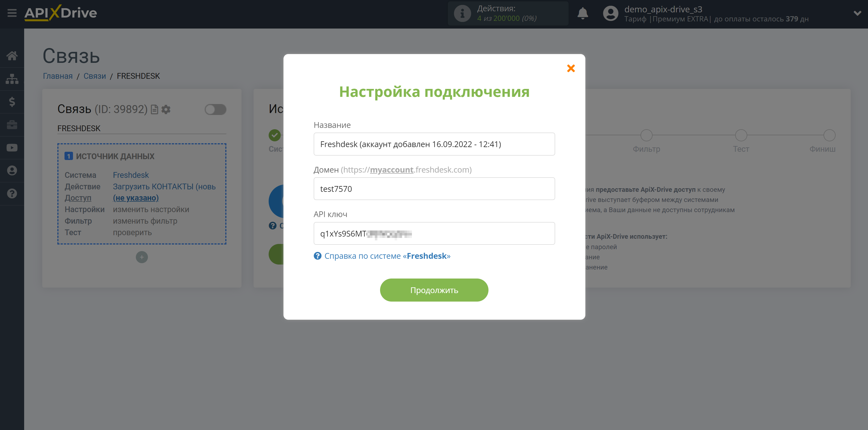Go to Главная breadcrumb link
868x430 pixels.
[x=58, y=76]
